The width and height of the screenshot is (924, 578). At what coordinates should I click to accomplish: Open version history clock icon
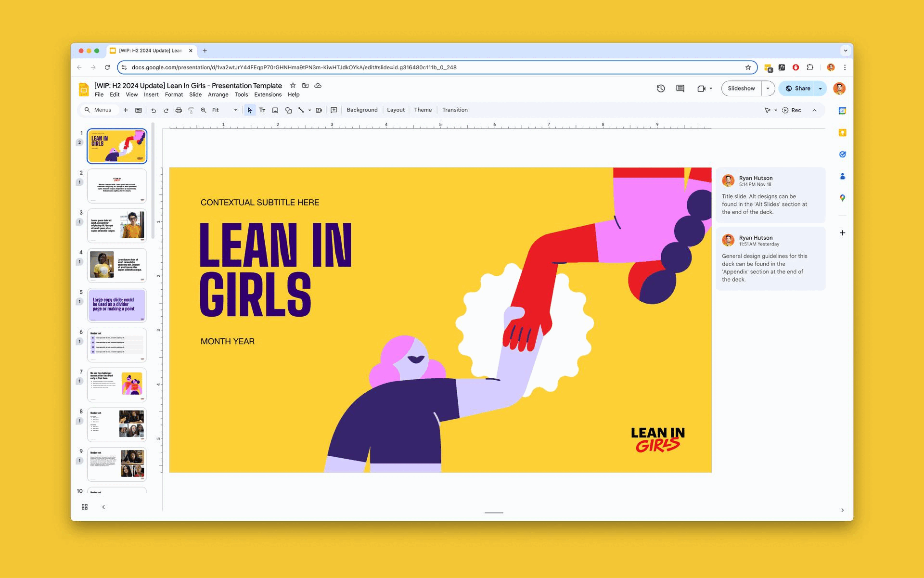click(661, 89)
